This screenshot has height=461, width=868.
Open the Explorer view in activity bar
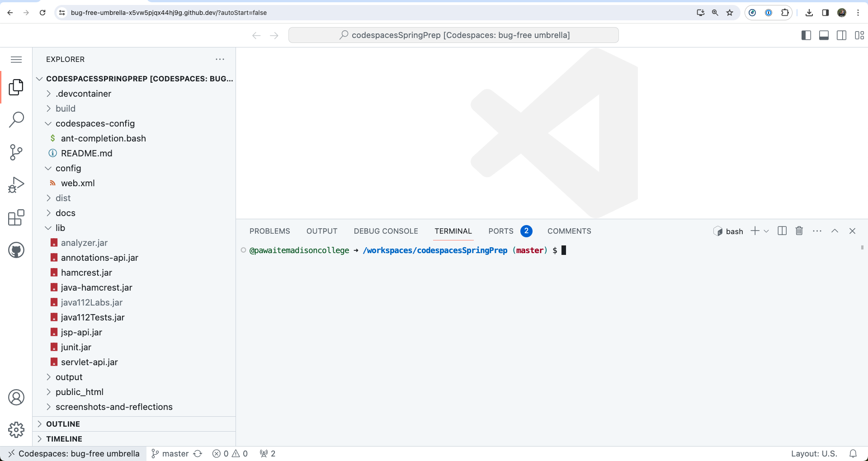point(16,87)
